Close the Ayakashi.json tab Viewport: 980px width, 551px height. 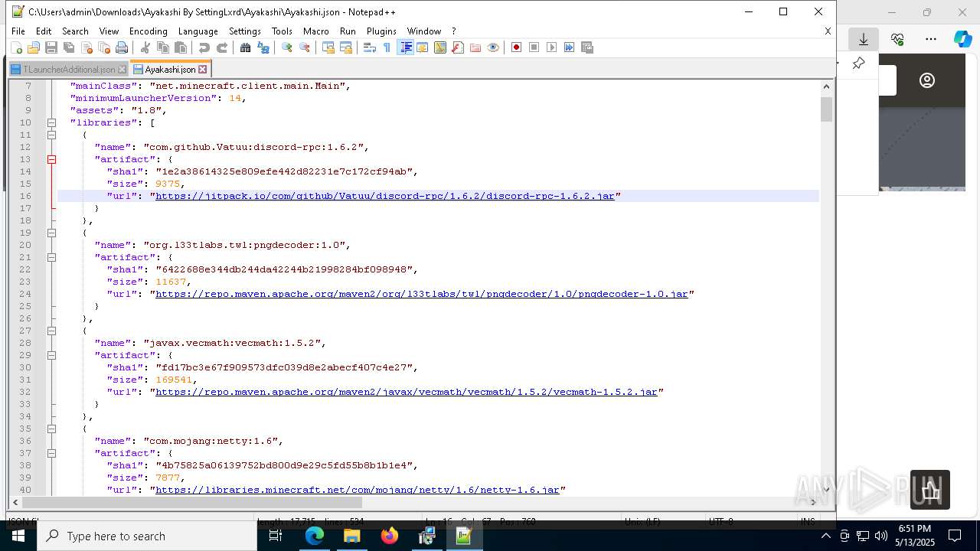pos(203,70)
